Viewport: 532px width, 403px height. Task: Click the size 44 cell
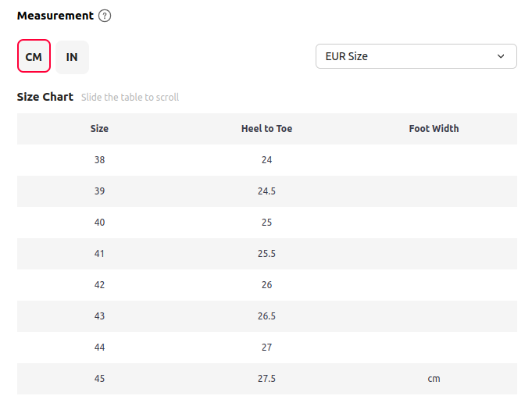tap(99, 347)
